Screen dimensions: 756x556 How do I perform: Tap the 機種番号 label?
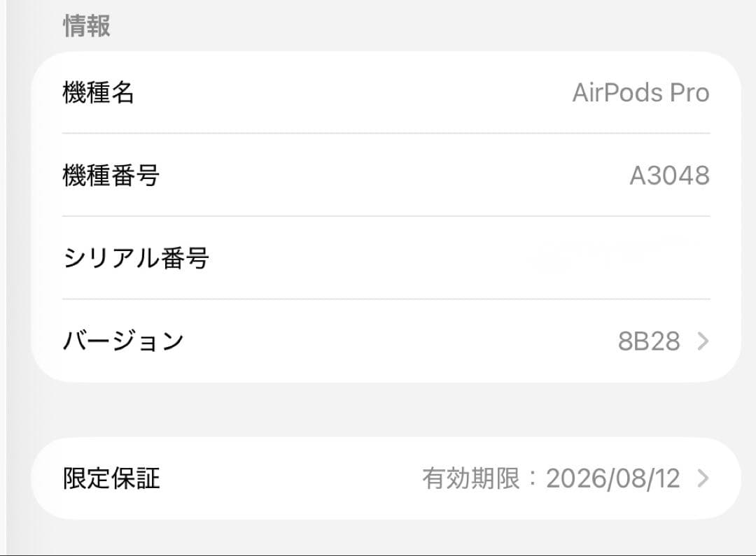point(112,175)
